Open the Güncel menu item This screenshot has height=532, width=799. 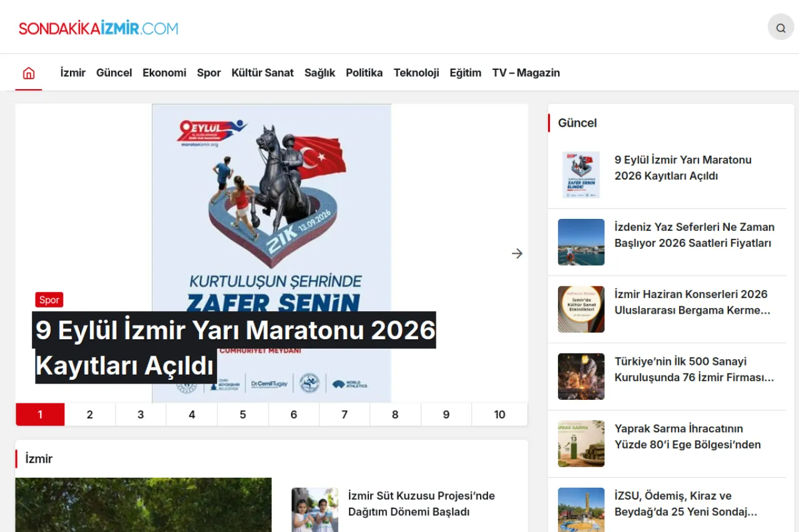(114, 72)
